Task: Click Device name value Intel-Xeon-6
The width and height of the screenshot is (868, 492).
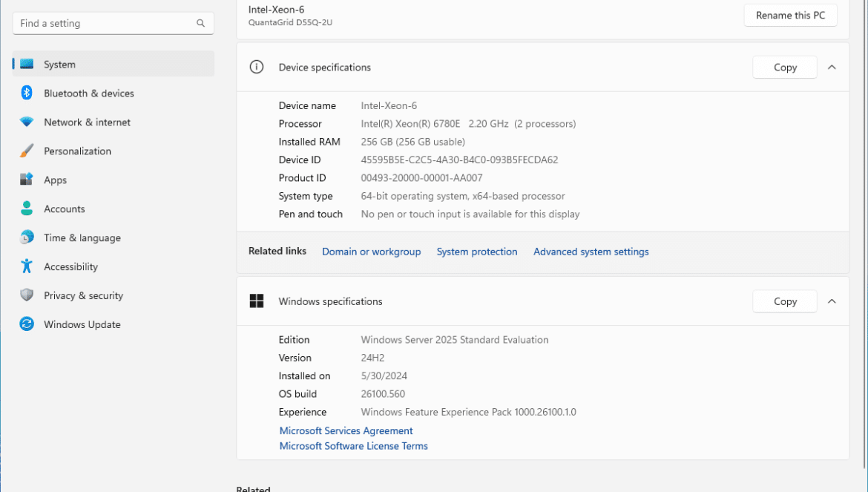Action: click(389, 105)
